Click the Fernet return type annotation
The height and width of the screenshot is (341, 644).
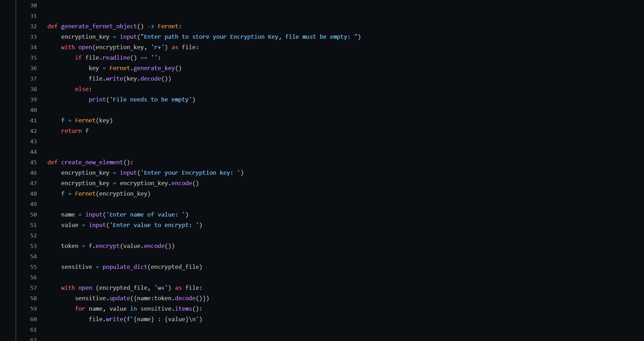[x=168, y=26]
